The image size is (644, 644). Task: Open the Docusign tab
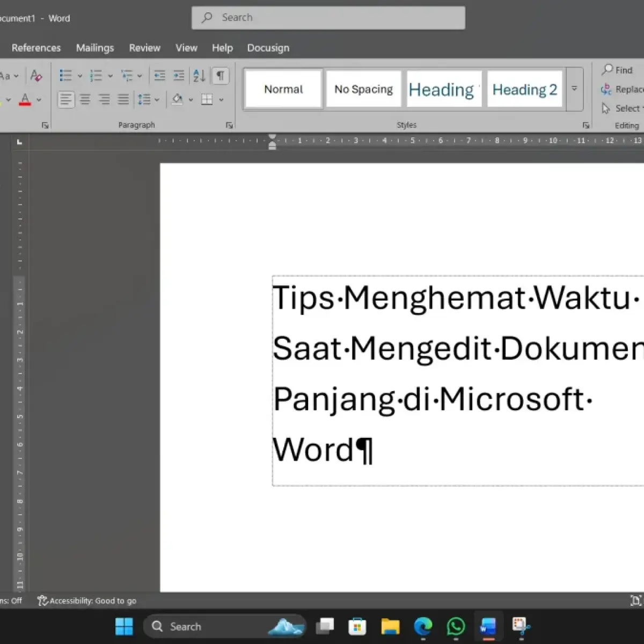coord(268,48)
